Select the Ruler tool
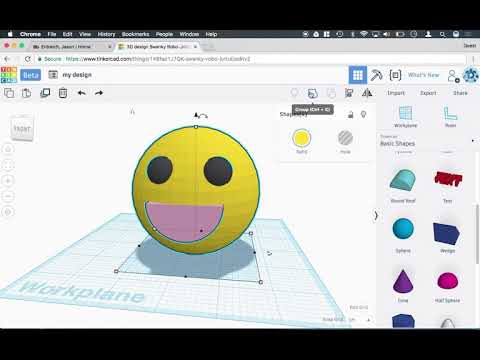480x360 pixels. tap(450, 117)
